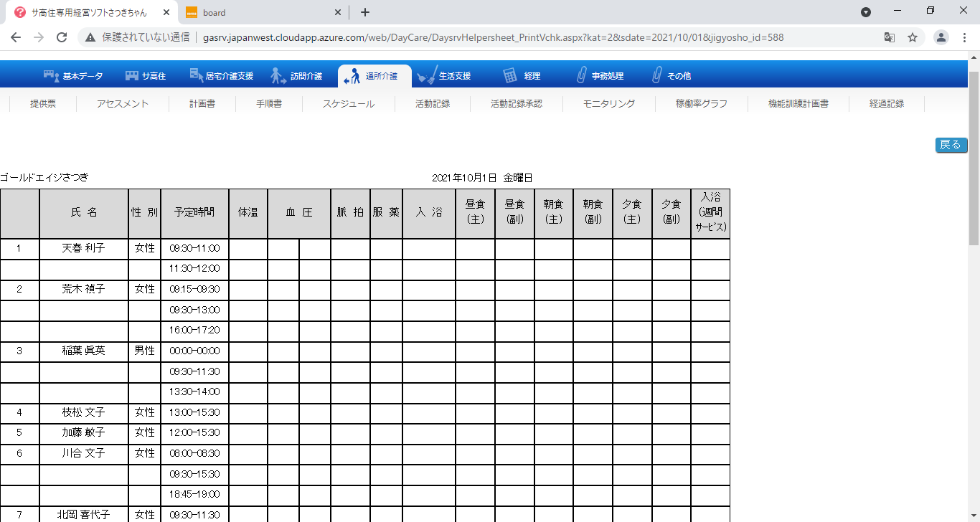This screenshot has width=980, height=522.
Task: Bookmark this page with the star icon
Action: (x=913, y=37)
